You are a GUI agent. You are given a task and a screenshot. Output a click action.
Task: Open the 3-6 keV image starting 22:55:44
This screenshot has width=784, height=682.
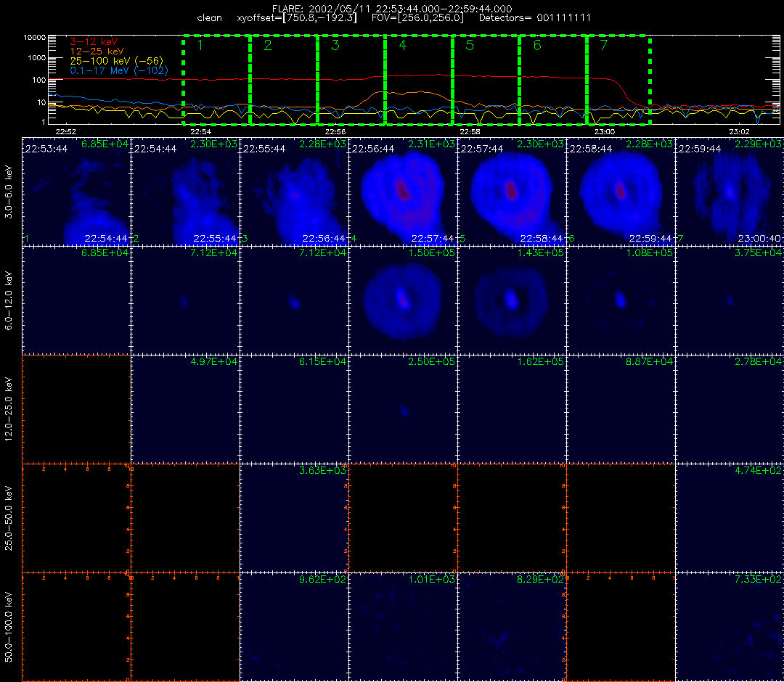[x=295, y=192]
